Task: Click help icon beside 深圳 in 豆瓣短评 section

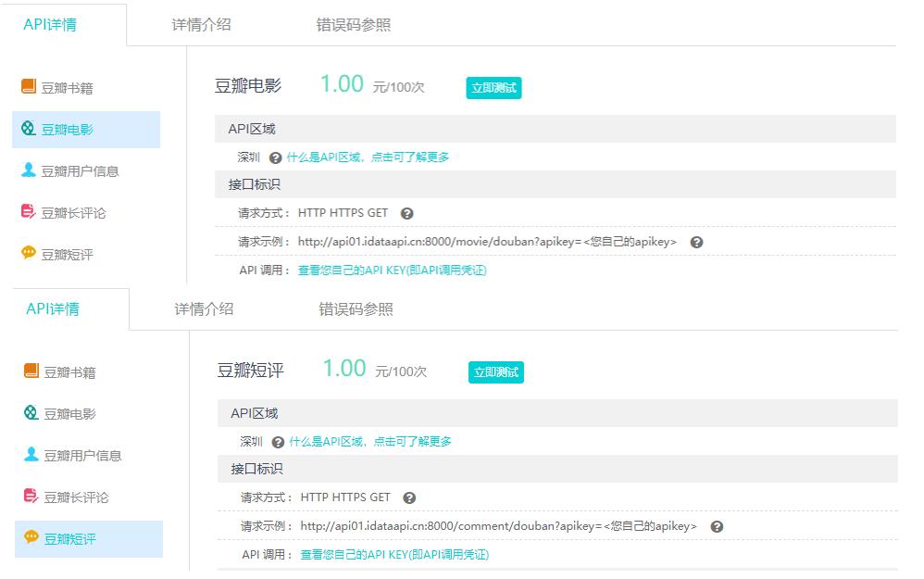Action: pos(278,442)
